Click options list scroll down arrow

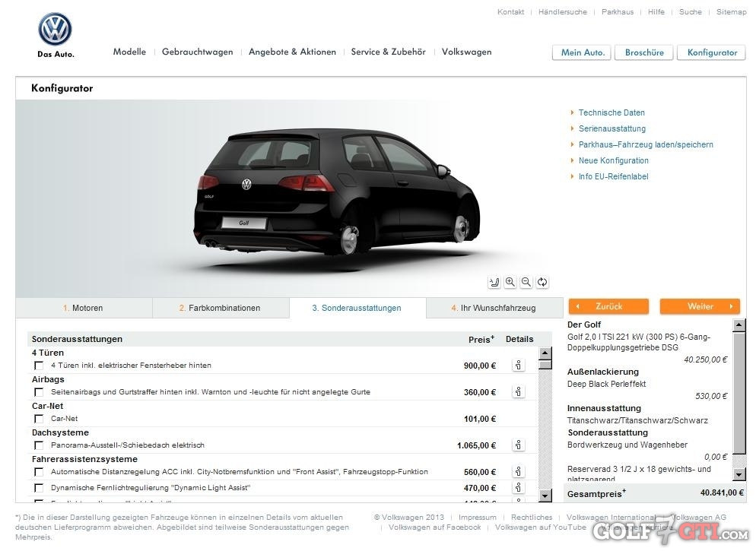(545, 495)
